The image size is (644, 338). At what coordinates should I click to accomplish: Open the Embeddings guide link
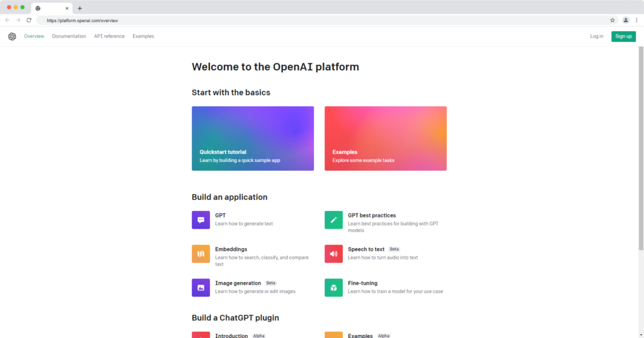pyautogui.click(x=231, y=249)
